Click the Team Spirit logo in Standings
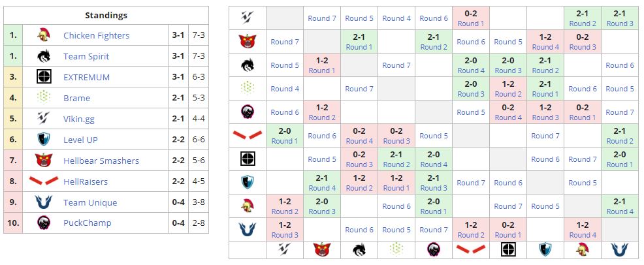This screenshot has width=644, height=265. tap(44, 56)
